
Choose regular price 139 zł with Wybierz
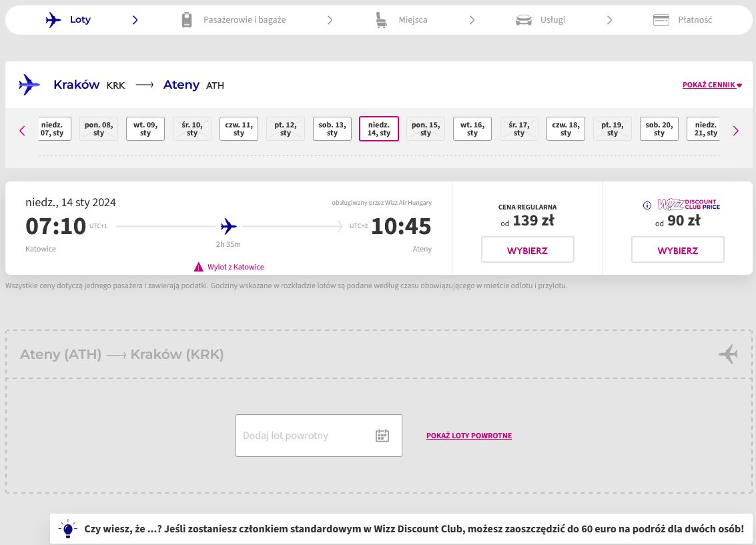coord(527,250)
